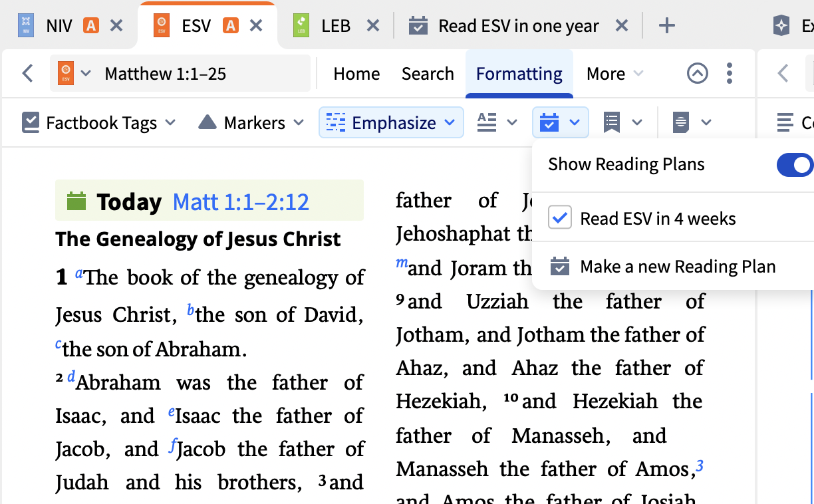This screenshot has height=504, width=814.
Task: Close the Read ESV in one year tab
Action: (x=621, y=26)
